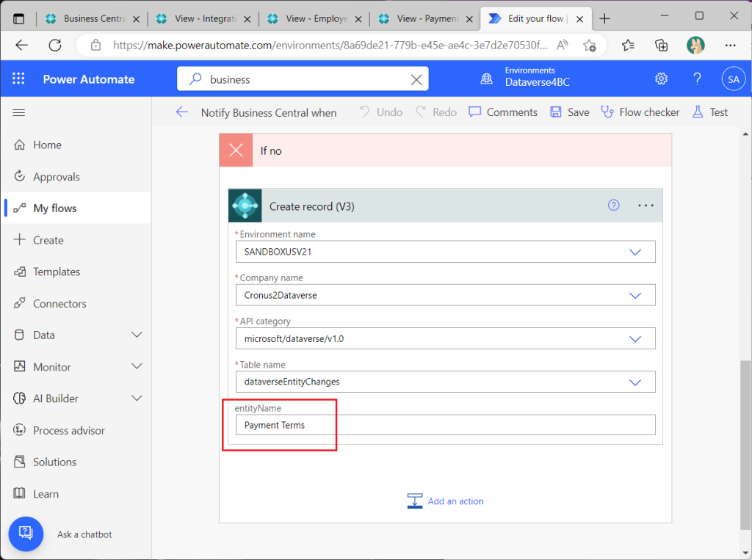Open the Ask a chatbot button
Screen dimensions: 752x560
tap(26, 534)
